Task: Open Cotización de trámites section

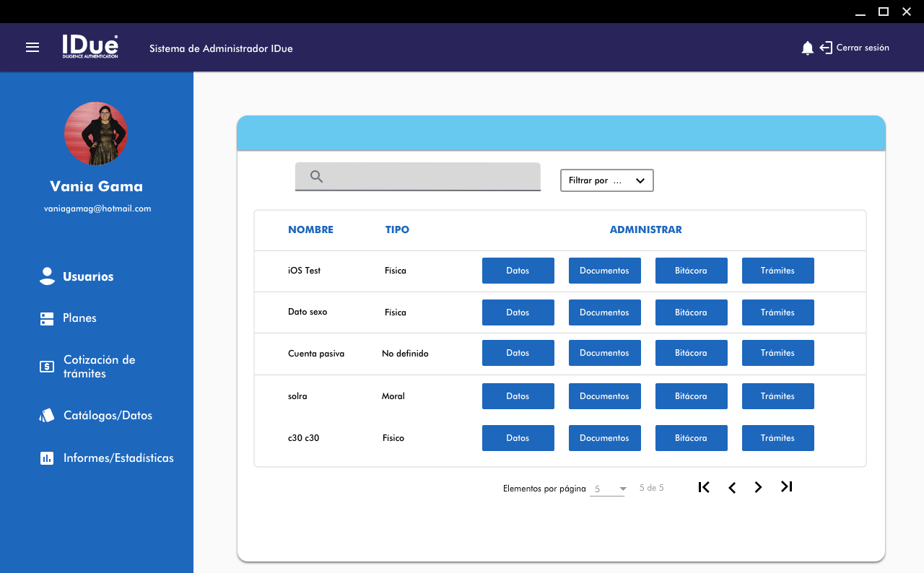Action: (x=99, y=367)
